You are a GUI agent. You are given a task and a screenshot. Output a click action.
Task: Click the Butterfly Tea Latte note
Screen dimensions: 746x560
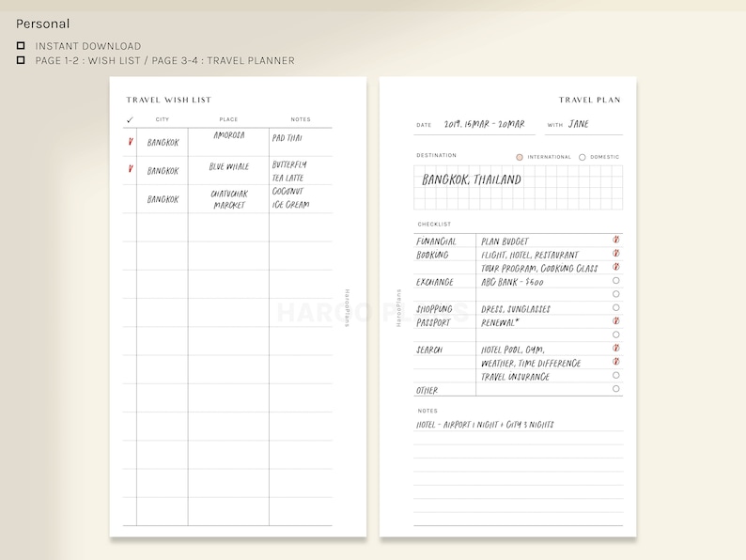coord(289,171)
